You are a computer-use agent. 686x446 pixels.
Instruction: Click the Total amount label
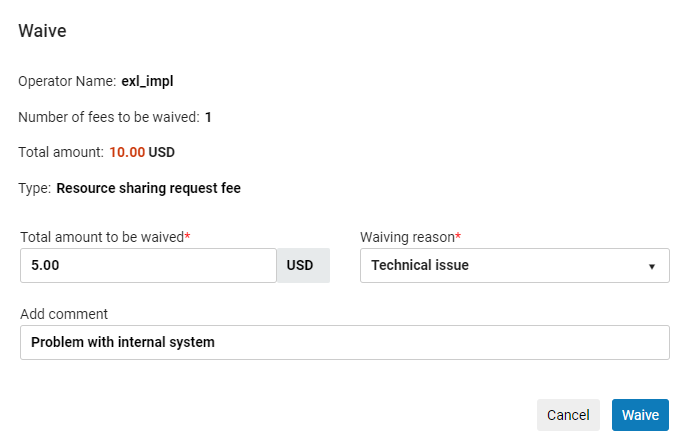[61, 152]
